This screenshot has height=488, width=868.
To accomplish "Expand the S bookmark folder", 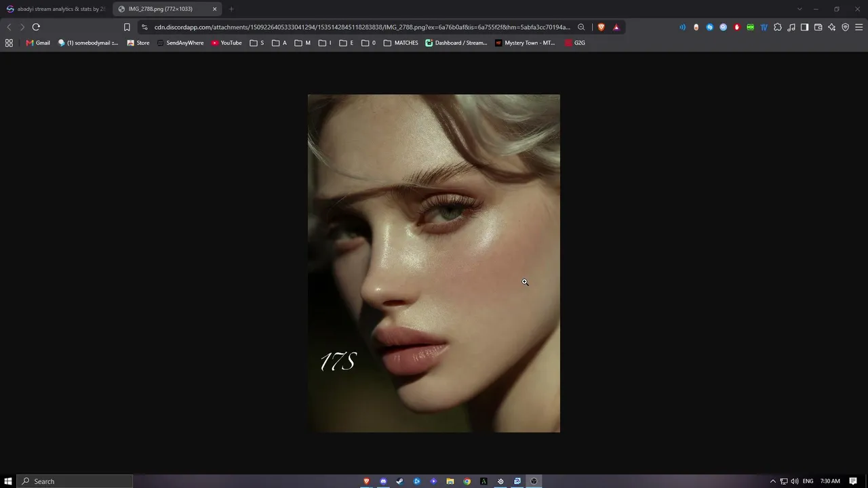I will click(x=257, y=43).
